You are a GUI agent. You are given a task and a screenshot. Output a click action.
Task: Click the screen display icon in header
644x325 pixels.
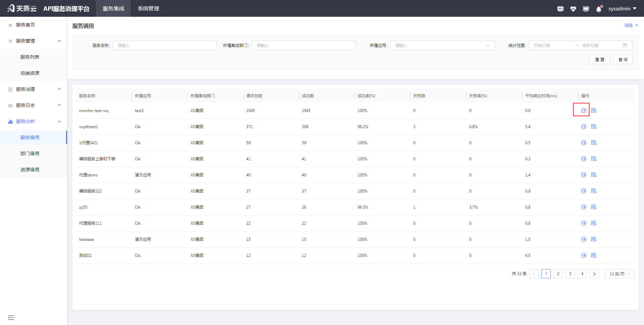point(586,9)
